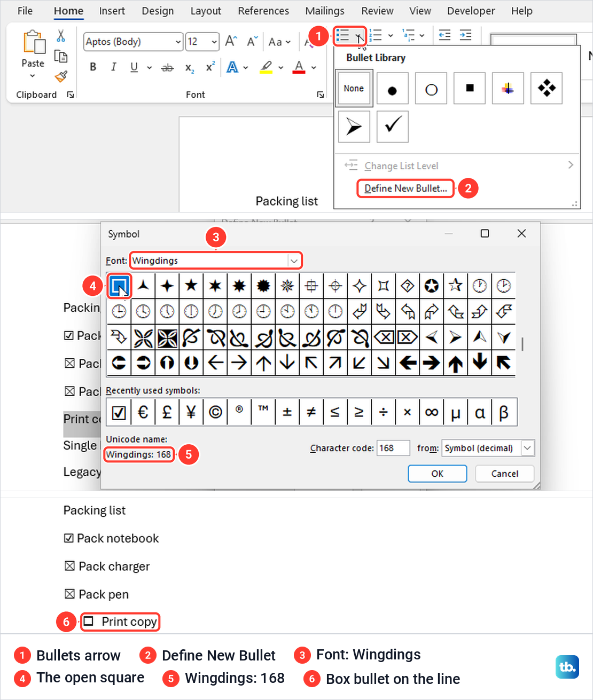Screen dimensions: 593x700
Task: Switch to the References tab
Action: click(263, 11)
